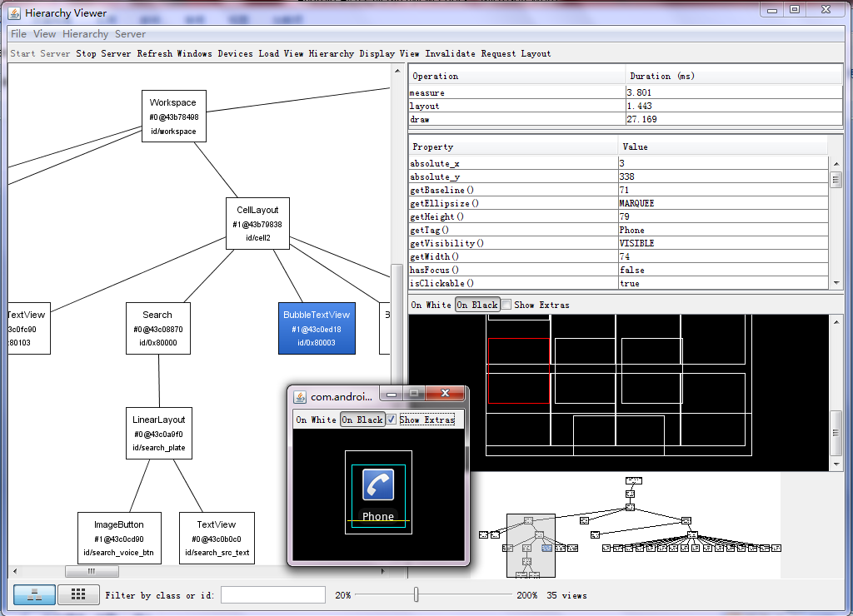Click the zoom level slider
This screenshot has height=616, width=853.
tap(417, 594)
